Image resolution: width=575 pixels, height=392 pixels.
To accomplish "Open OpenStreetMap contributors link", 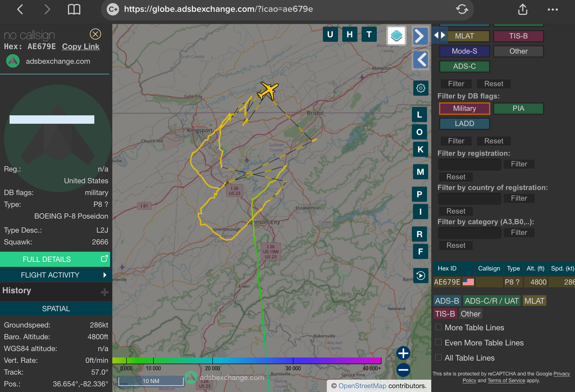I will point(362,386).
